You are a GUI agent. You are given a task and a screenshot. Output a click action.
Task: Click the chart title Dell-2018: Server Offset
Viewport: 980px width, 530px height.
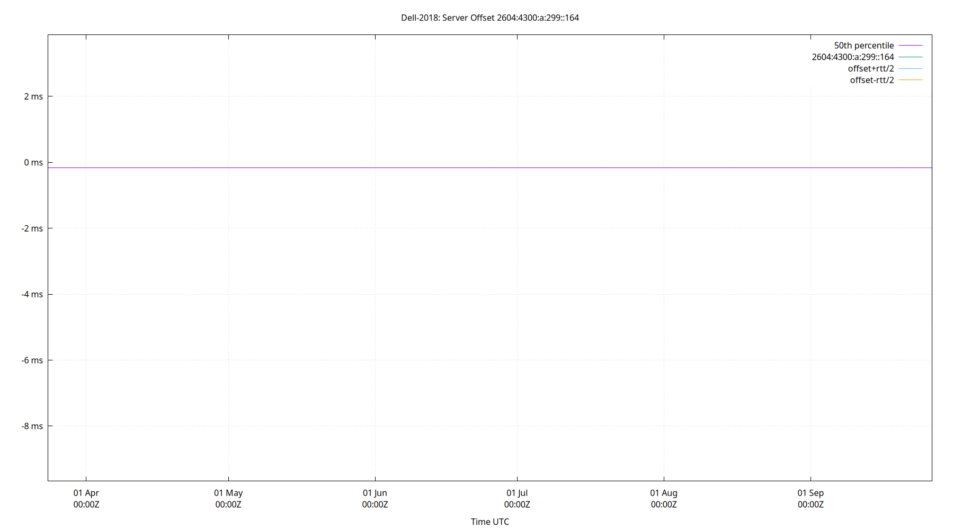(x=490, y=17)
